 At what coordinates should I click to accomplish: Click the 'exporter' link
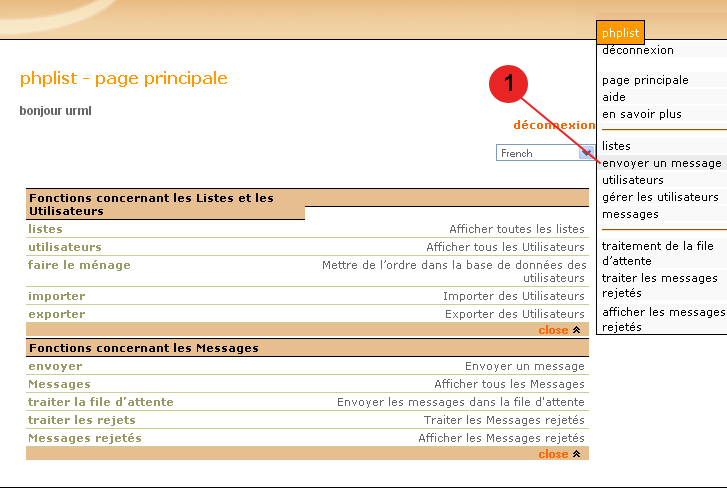[56, 314]
